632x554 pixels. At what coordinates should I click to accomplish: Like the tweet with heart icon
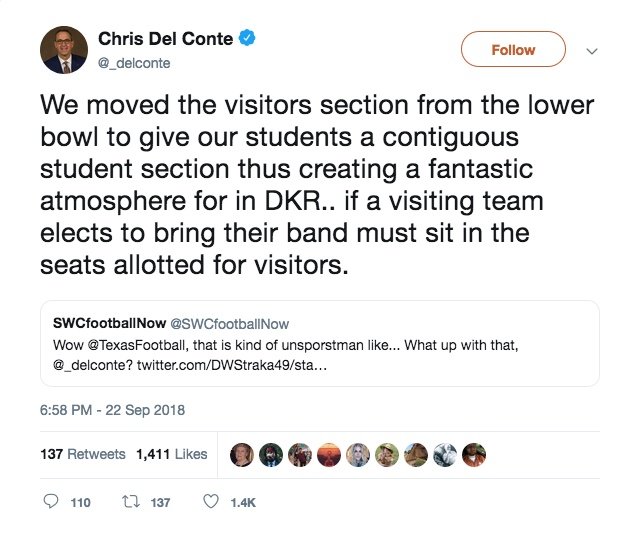(210, 503)
